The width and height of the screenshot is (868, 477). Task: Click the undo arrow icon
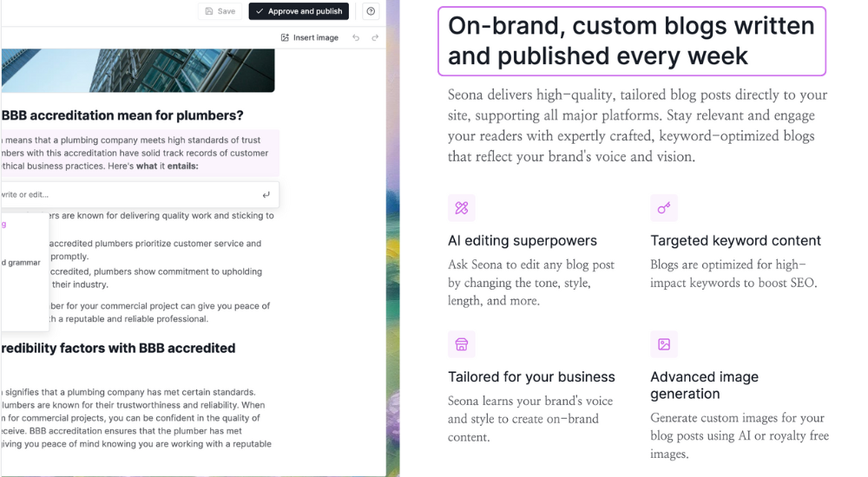click(356, 37)
